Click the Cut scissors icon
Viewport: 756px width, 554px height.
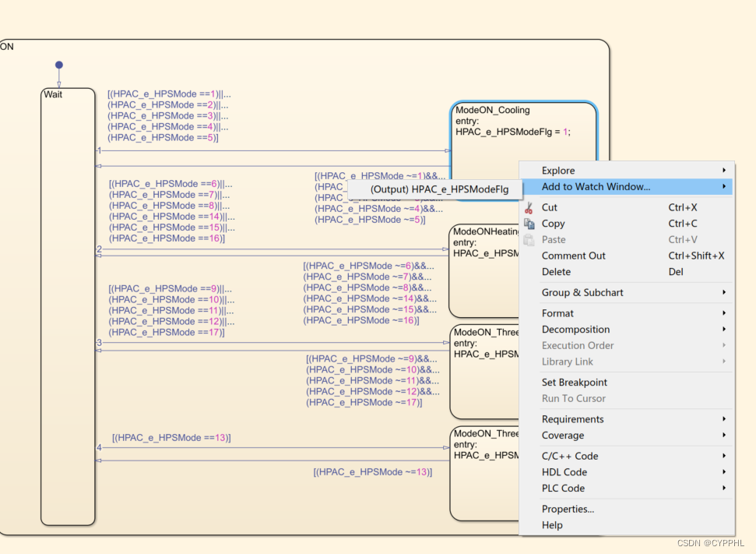(x=529, y=208)
